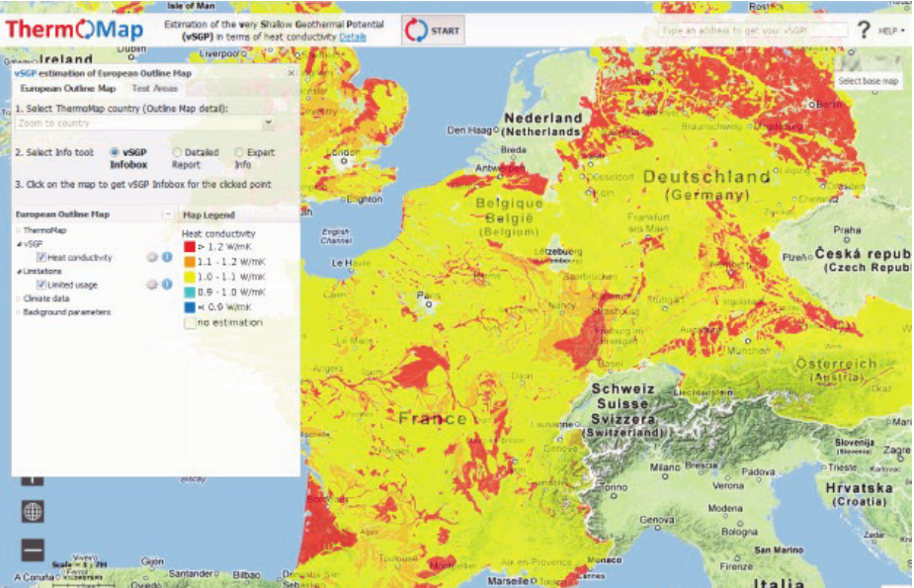Image resolution: width=914 pixels, height=588 pixels.
Task: Expand the Climate data tree node
Action: [45, 297]
